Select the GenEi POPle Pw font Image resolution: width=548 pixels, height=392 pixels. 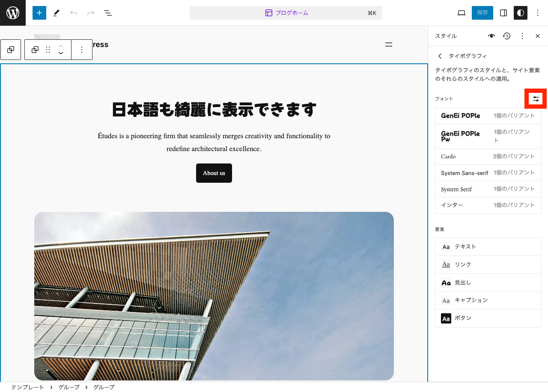[488, 137]
